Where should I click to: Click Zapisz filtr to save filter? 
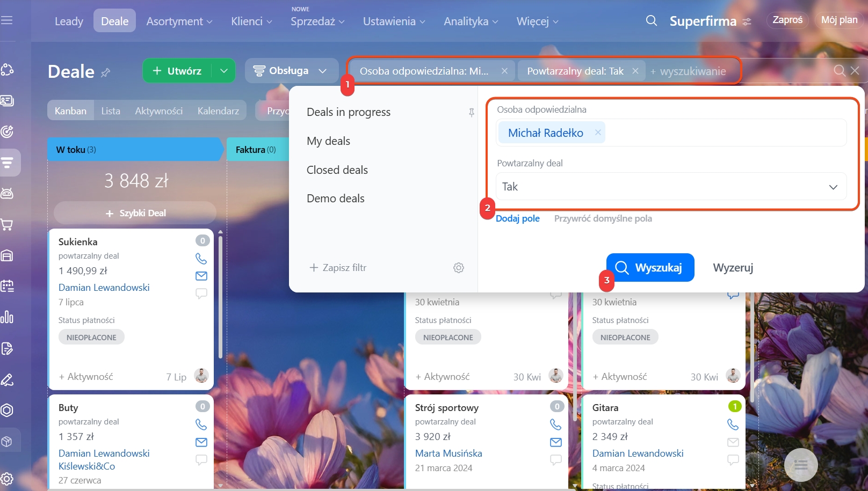click(x=338, y=268)
